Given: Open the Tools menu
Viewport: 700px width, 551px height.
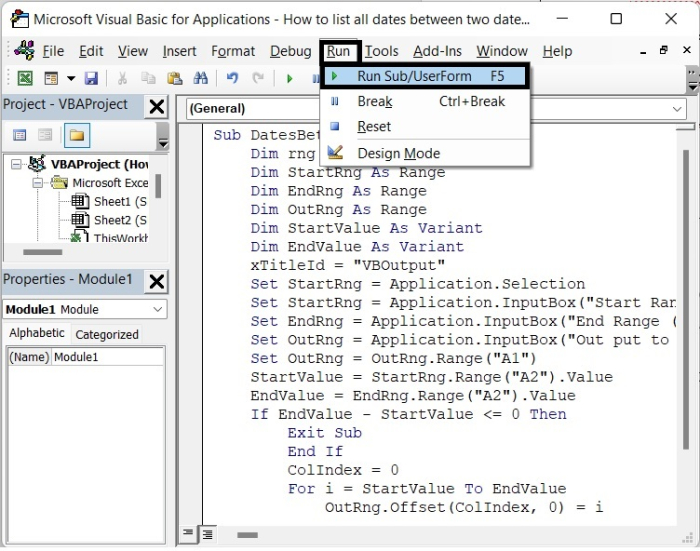Looking at the screenshot, I should [381, 51].
